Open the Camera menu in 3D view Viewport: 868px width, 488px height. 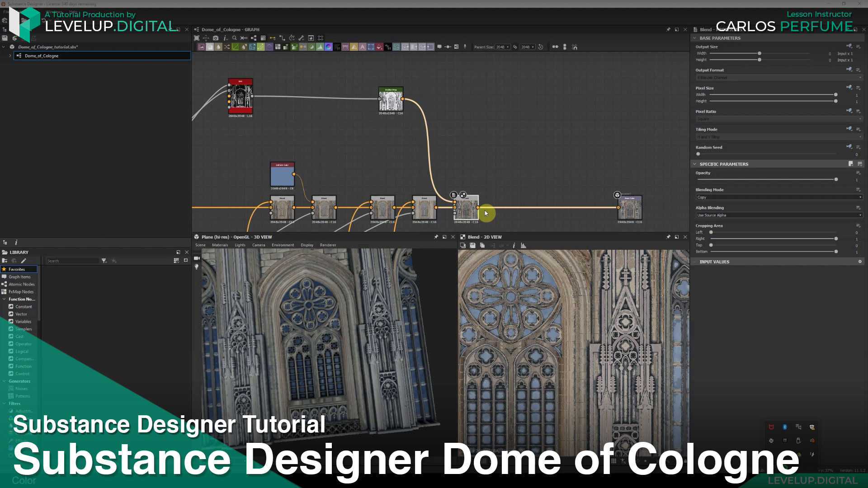(x=259, y=245)
